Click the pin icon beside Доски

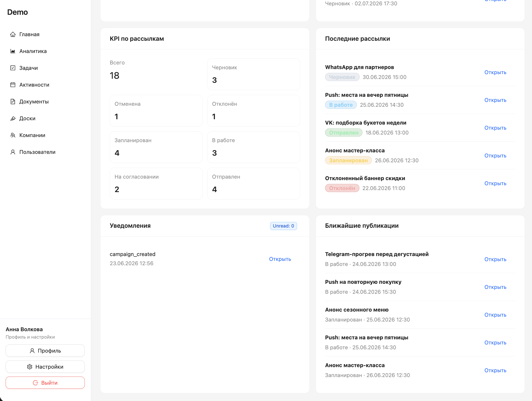[x=13, y=118]
